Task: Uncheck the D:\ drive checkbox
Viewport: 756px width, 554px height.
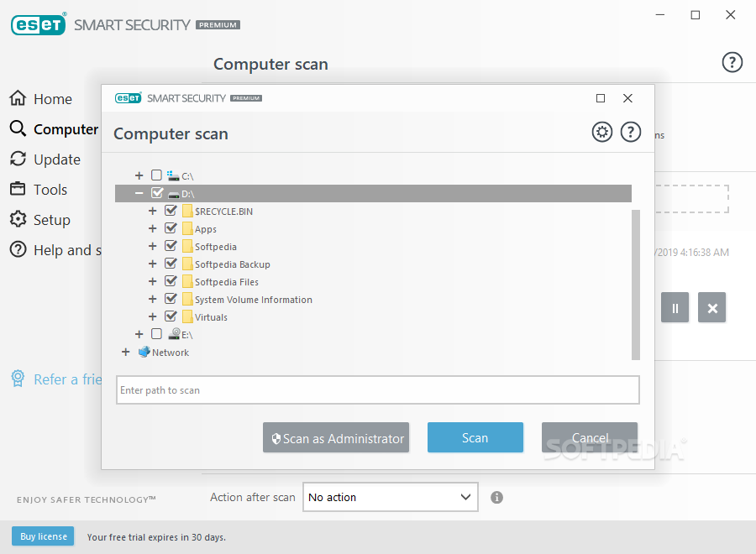Action: click(157, 193)
